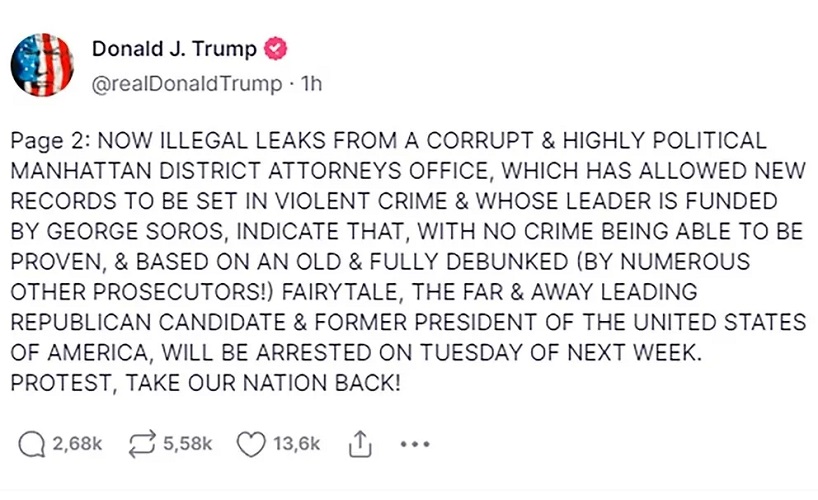Screen dimensions: 818x500
Task: Like the post with the heart icon
Action: [x=248, y=443]
